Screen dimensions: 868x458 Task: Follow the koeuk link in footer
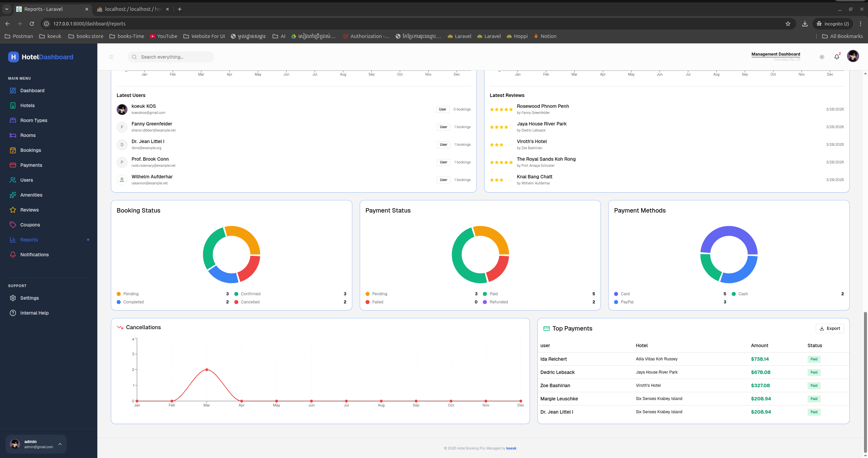(x=511, y=448)
